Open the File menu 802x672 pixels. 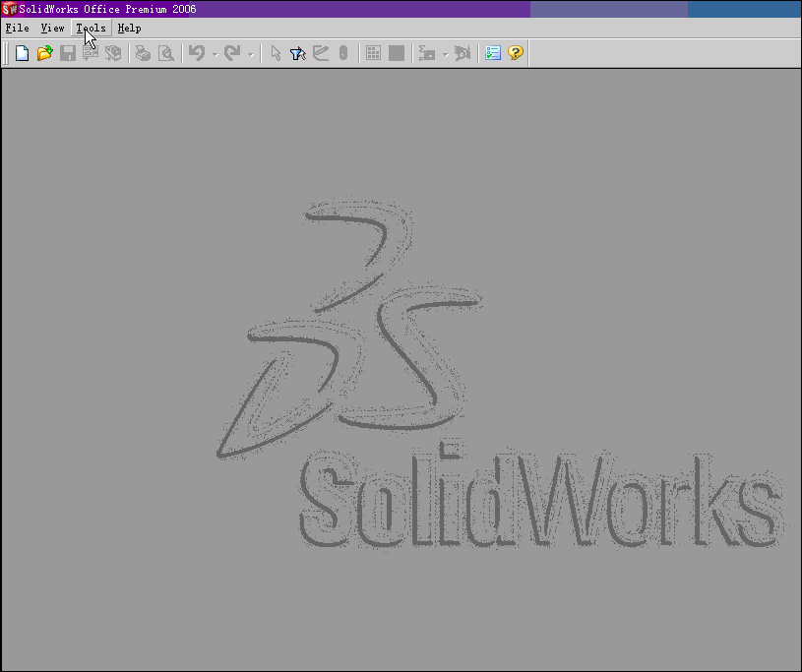[18, 29]
